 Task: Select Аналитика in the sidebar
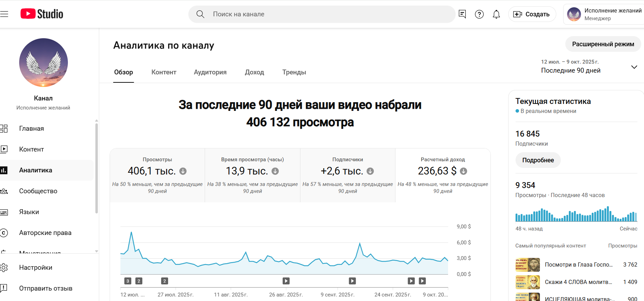tap(47, 170)
